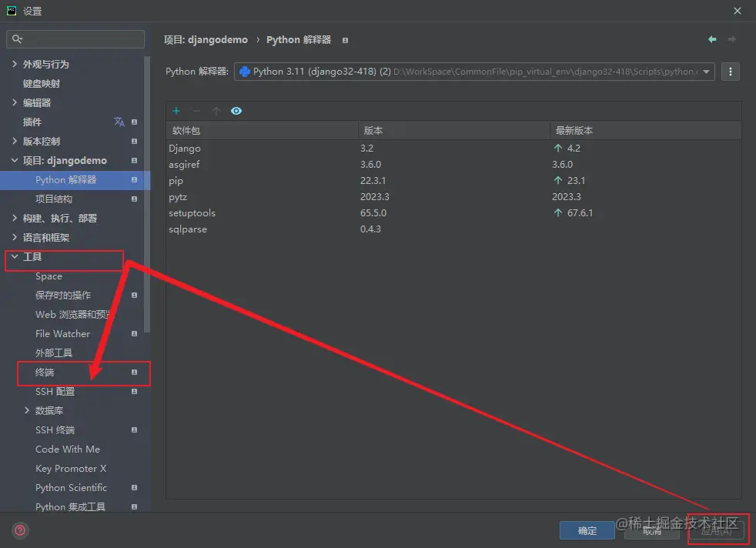Expand the 编辑器 section
Screen dimensions: 756x548
coord(15,102)
